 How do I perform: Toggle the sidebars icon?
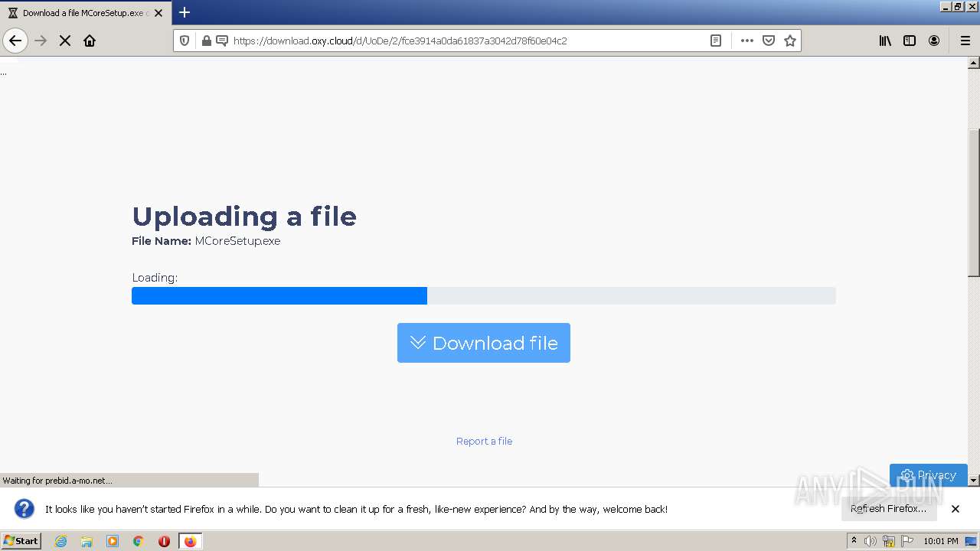click(910, 41)
